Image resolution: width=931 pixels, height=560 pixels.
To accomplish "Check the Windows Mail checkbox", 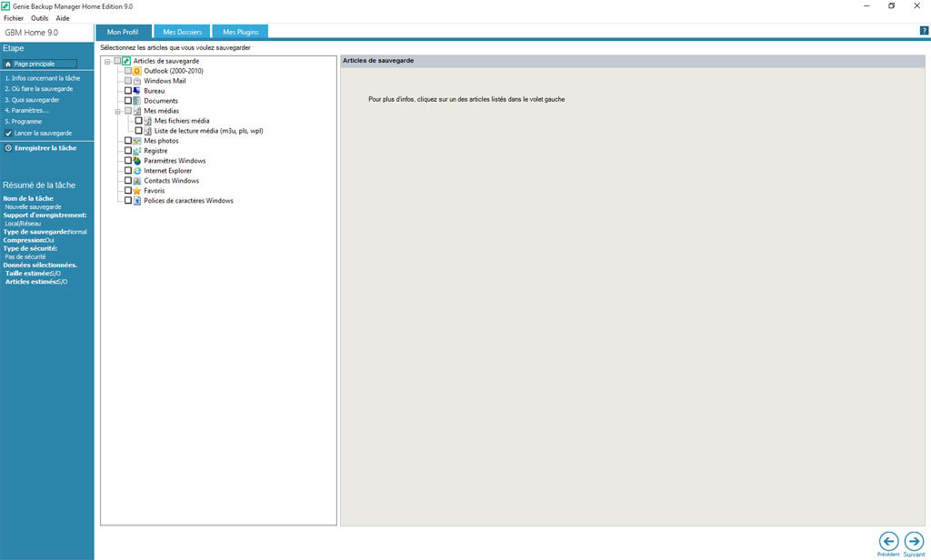I will point(128,81).
